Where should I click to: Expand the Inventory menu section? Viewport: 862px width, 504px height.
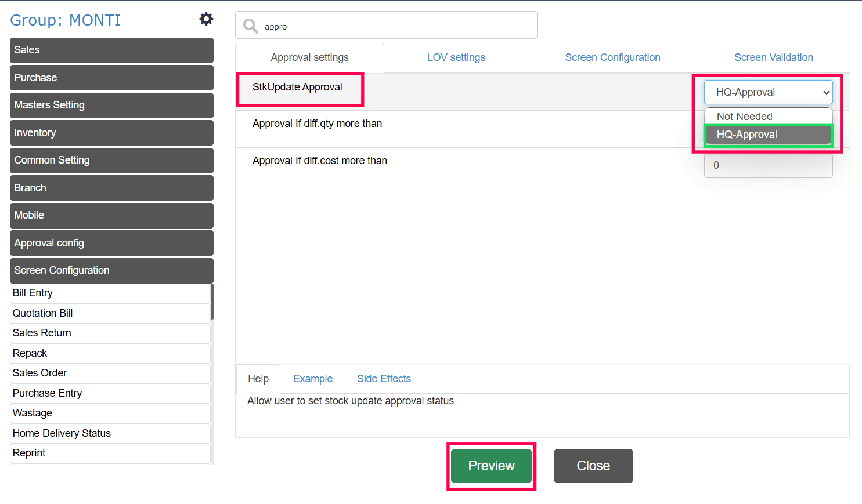click(x=111, y=133)
